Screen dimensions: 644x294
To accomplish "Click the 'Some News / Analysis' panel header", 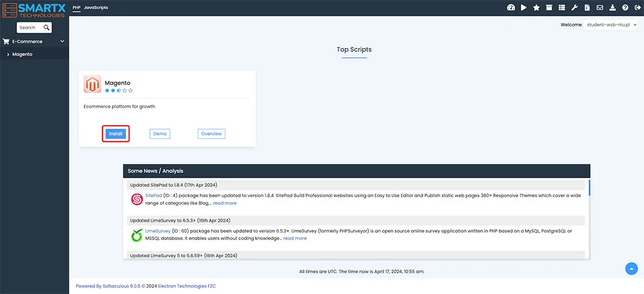I will click(357, 171).
